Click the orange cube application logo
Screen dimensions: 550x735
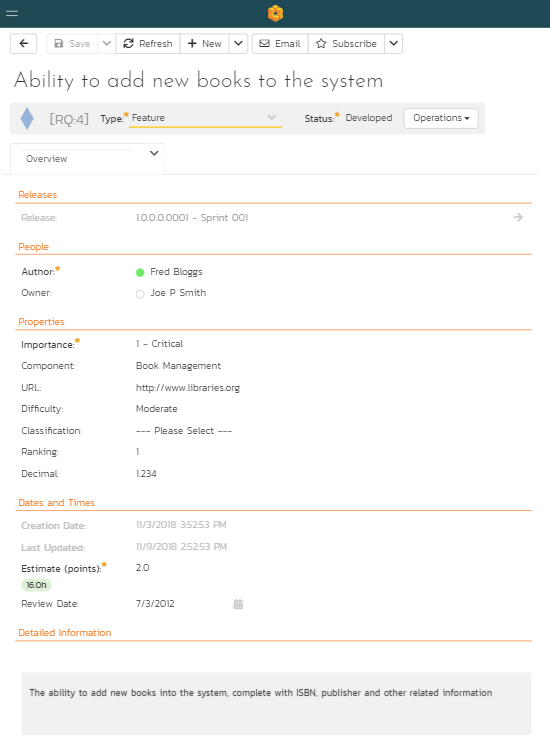(275, 13)
